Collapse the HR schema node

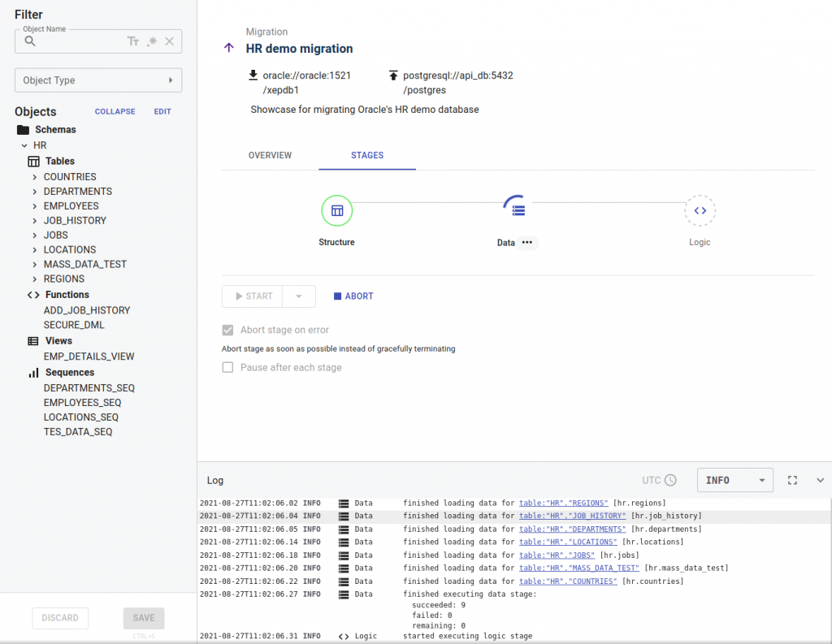24,145
